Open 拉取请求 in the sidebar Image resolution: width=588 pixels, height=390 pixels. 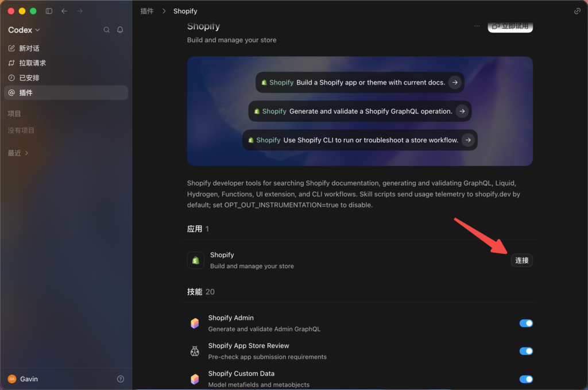pos(66,63)
